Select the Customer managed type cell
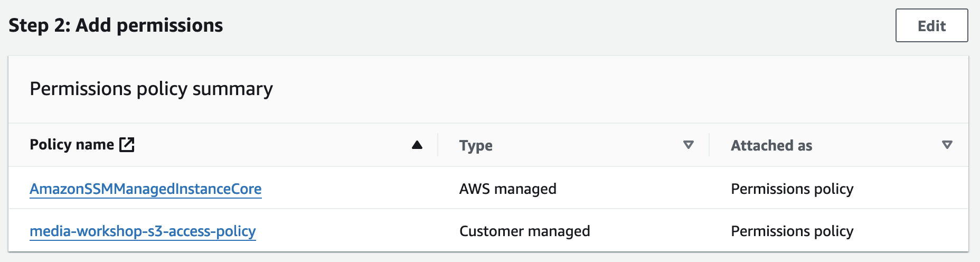980x262 pixels. click(524, 231)
